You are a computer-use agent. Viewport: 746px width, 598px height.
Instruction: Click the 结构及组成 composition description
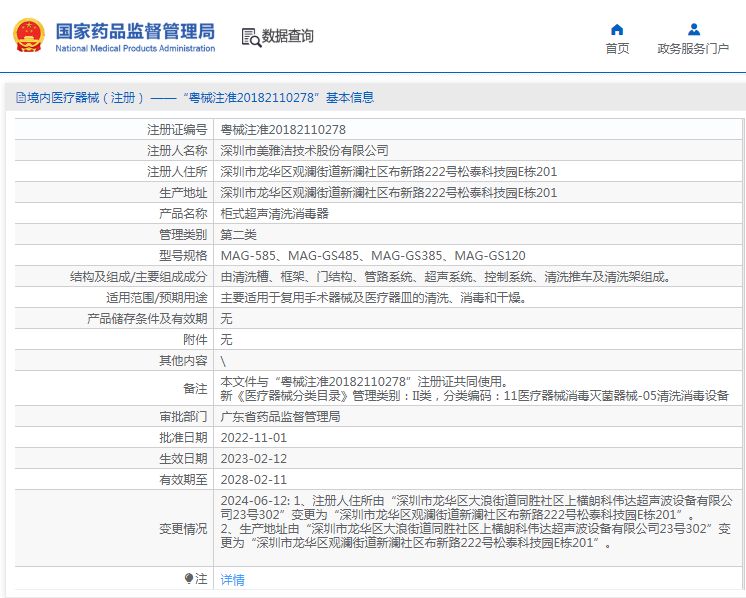[x=445, y=276]
